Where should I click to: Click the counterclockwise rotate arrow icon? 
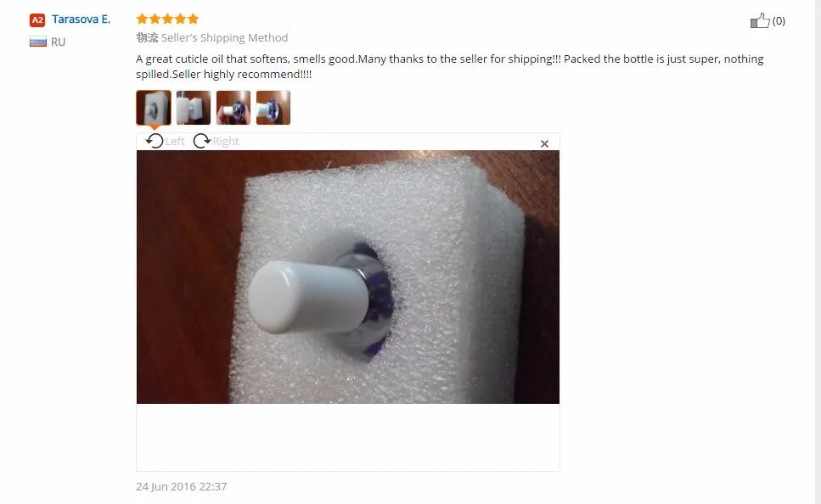pos(155,141)
